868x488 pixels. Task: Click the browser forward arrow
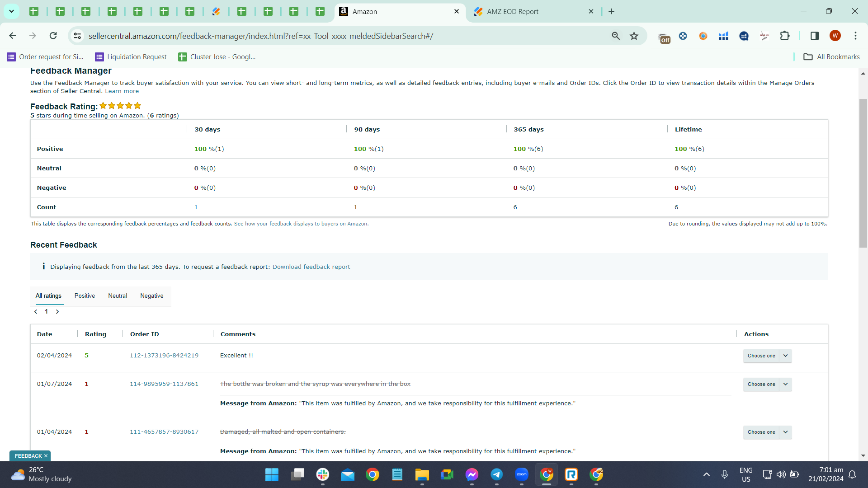(x=33, y=36)
